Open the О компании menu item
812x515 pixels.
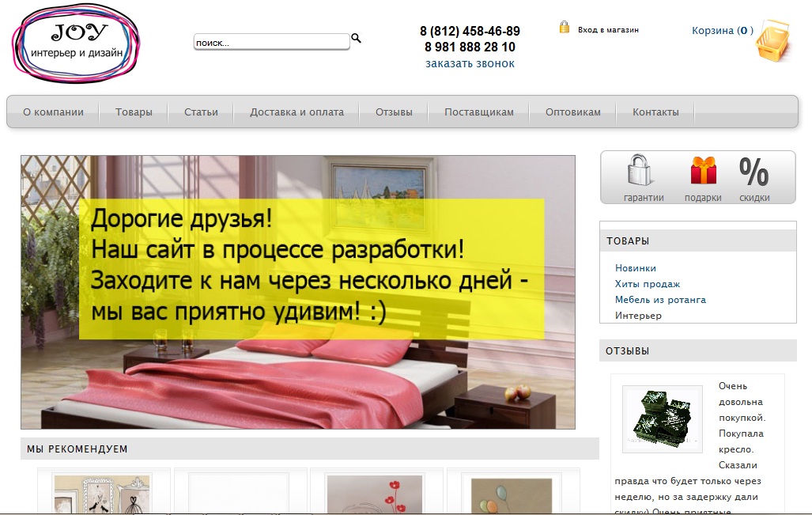pos(52,112)
